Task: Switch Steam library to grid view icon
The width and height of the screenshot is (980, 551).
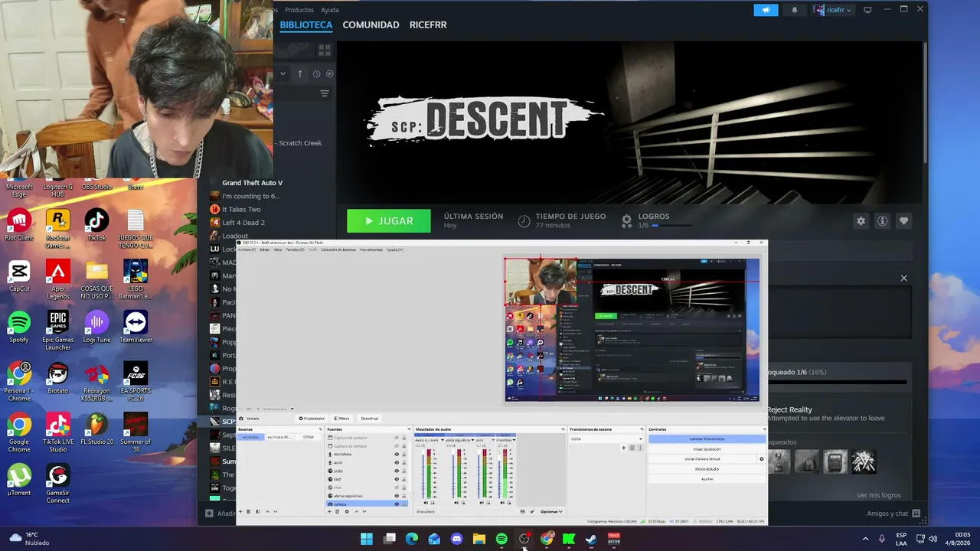Action: click(325, 50)
